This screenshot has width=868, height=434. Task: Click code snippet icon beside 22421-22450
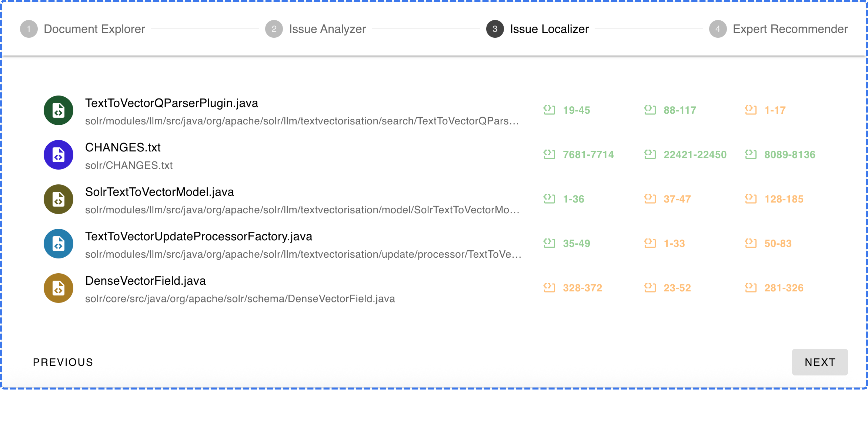pos(650,154)
